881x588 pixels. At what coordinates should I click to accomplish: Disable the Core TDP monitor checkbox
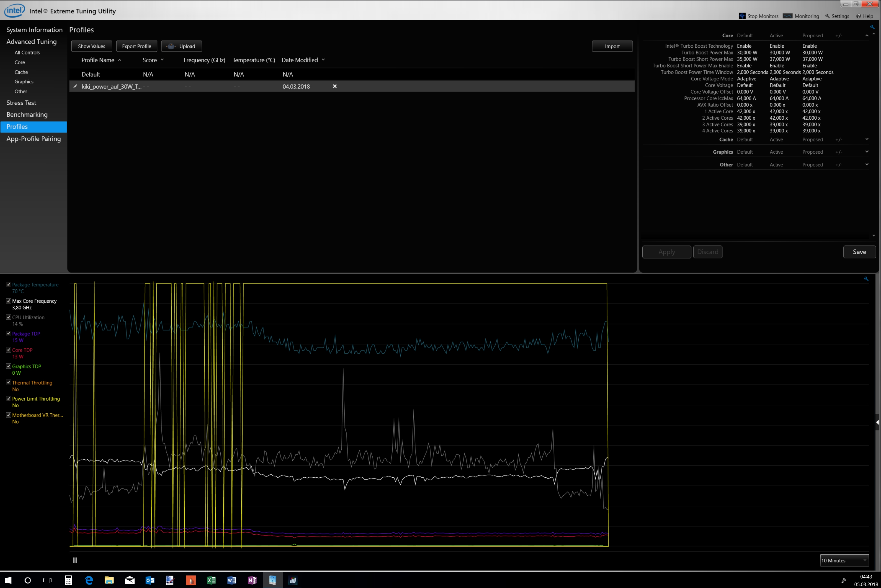pos(9,350)
